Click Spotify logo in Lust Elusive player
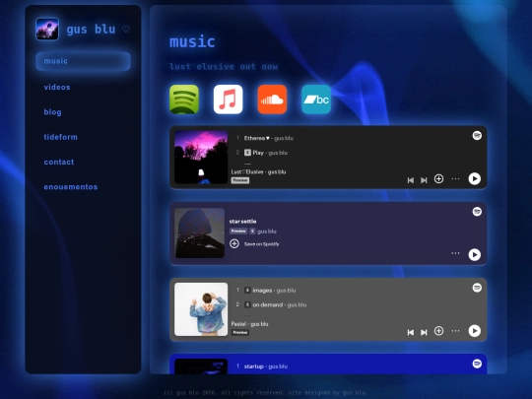532x399 pixels. tap(477, 135)
